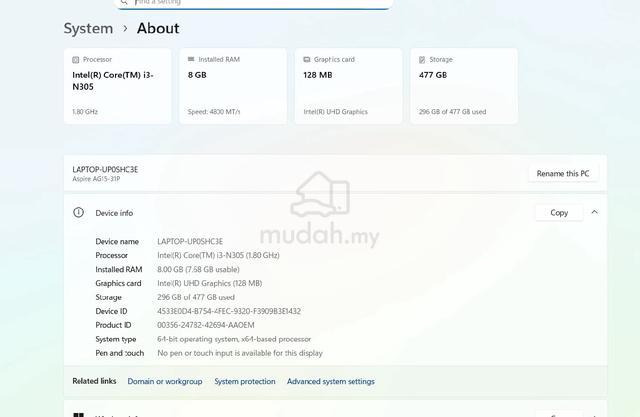Open the Graphics card 128 MB card
The image size is (640, 417).
349,86
